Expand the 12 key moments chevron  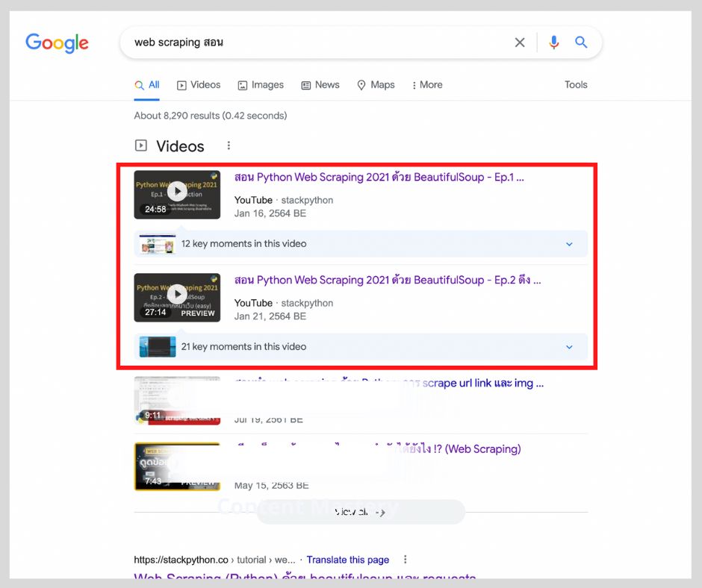(x=569, y=244)
